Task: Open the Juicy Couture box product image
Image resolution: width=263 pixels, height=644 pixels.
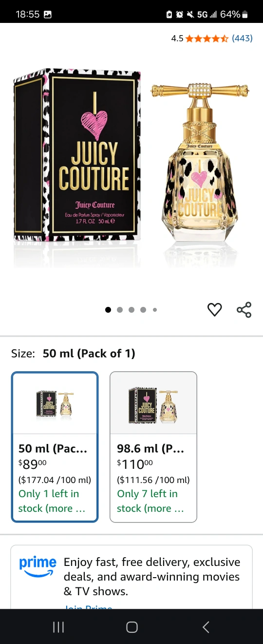Action: coord(77,155)
